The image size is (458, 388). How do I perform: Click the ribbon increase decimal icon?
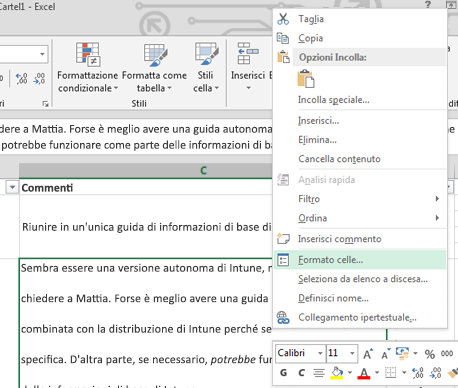(x=22, y=79)
